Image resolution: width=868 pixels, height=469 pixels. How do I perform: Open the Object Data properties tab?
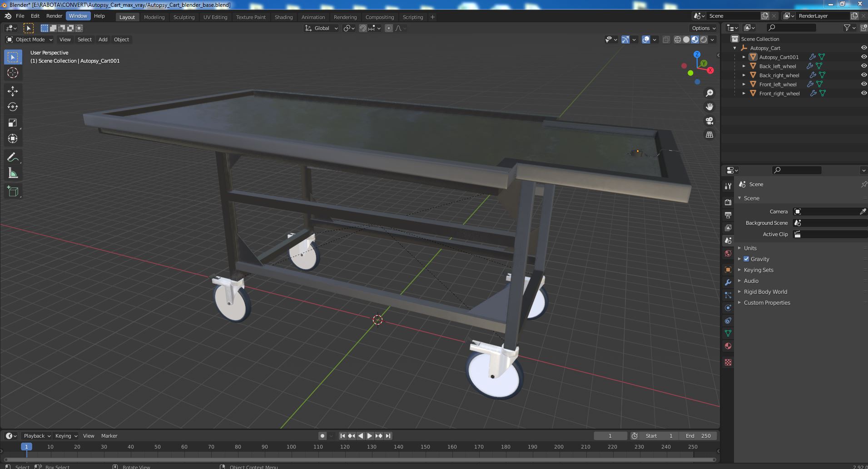[x=728, y=333]
